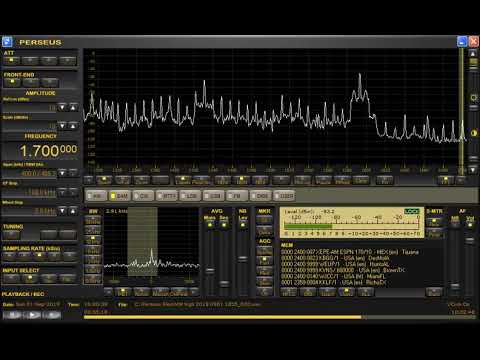Click the S-meter level scale display
Viewport: 480px width, 360px height.
point(352,222)
